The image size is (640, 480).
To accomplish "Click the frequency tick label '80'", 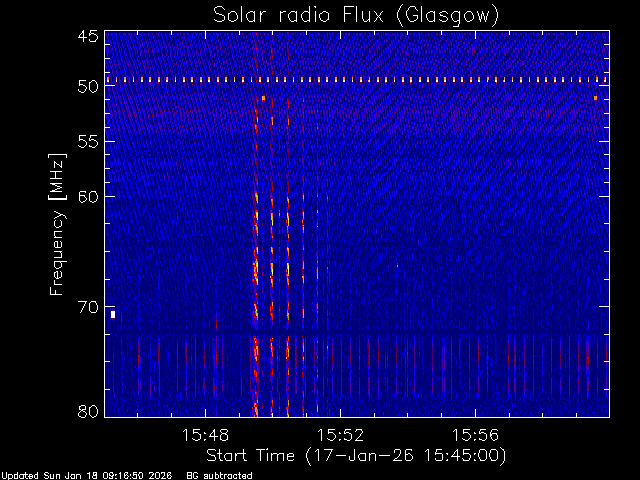I will [88, 411].
